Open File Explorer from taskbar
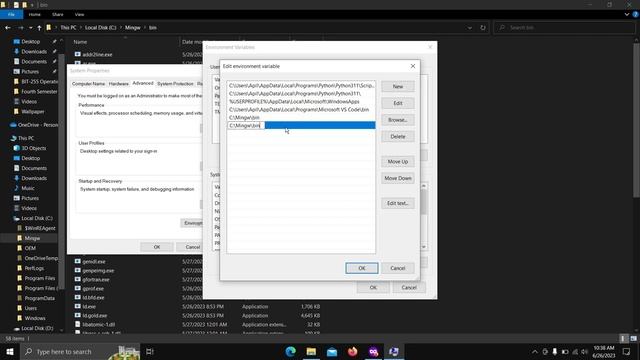The image size is (640, 360). pyautogui.click(x=311, y=351)
